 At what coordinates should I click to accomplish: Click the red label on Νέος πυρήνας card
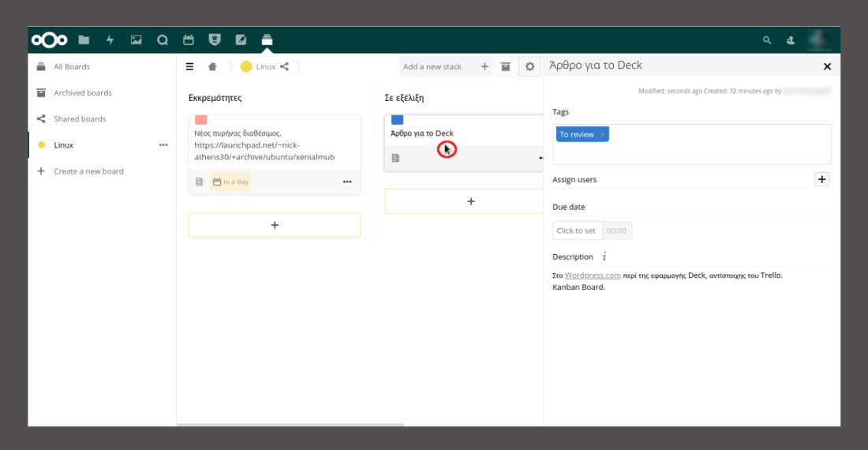click(200, 120)
